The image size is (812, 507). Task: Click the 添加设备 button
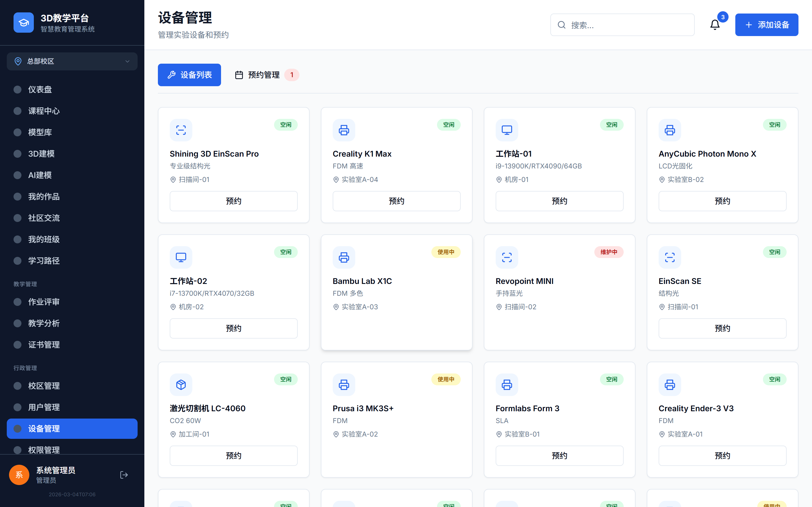click(767, 25)
